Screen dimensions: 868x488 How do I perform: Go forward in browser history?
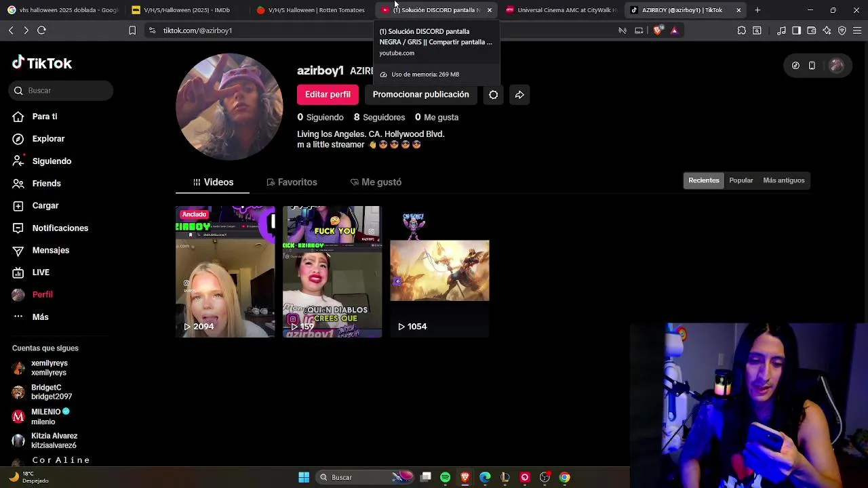(26, 30)
